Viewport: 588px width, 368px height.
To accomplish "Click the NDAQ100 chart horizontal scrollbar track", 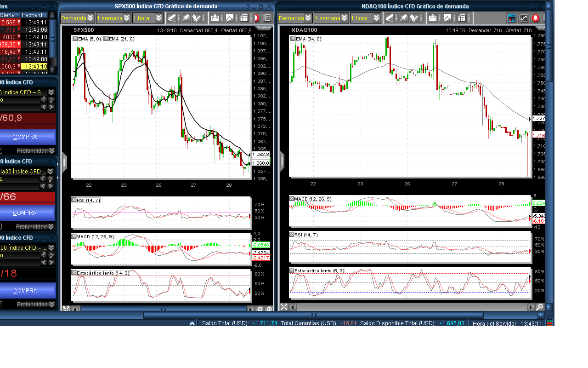I will pyautogui.click(x=412, y=307).
